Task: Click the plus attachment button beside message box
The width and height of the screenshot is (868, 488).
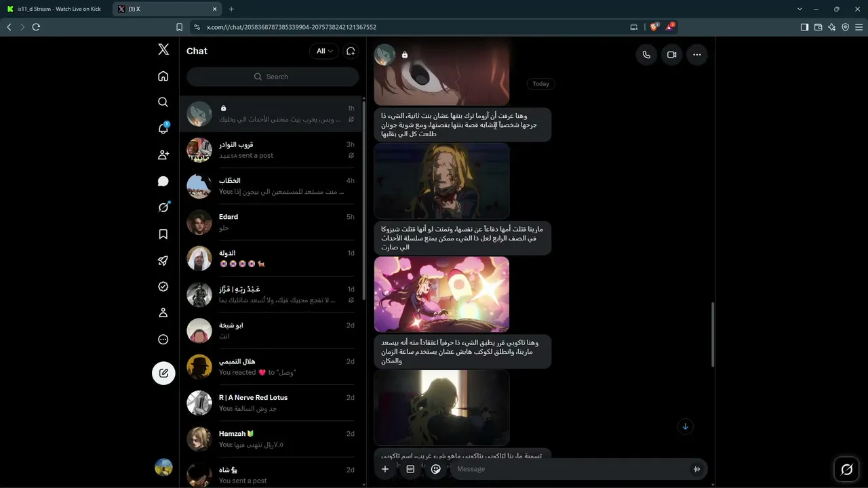Action: click(385, 469)
